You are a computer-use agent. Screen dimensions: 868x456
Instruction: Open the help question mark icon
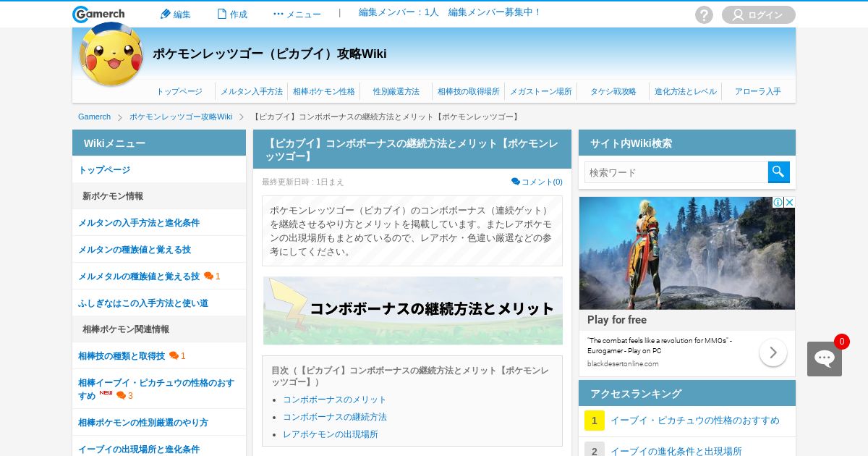coord(704,14)
